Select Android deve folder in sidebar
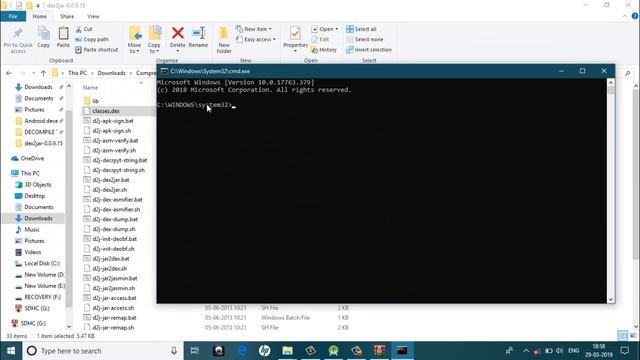This screenshot has width=640, height=360. [41, 121]
